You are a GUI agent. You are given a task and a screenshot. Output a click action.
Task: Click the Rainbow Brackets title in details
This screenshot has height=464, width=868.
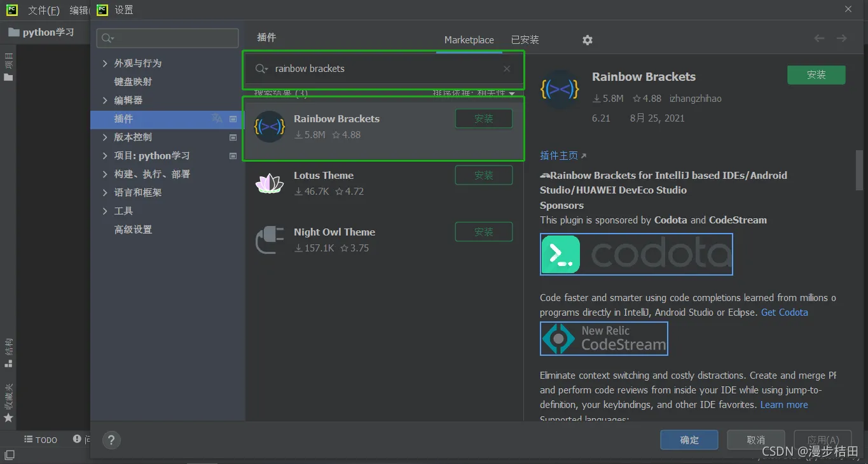644,77
